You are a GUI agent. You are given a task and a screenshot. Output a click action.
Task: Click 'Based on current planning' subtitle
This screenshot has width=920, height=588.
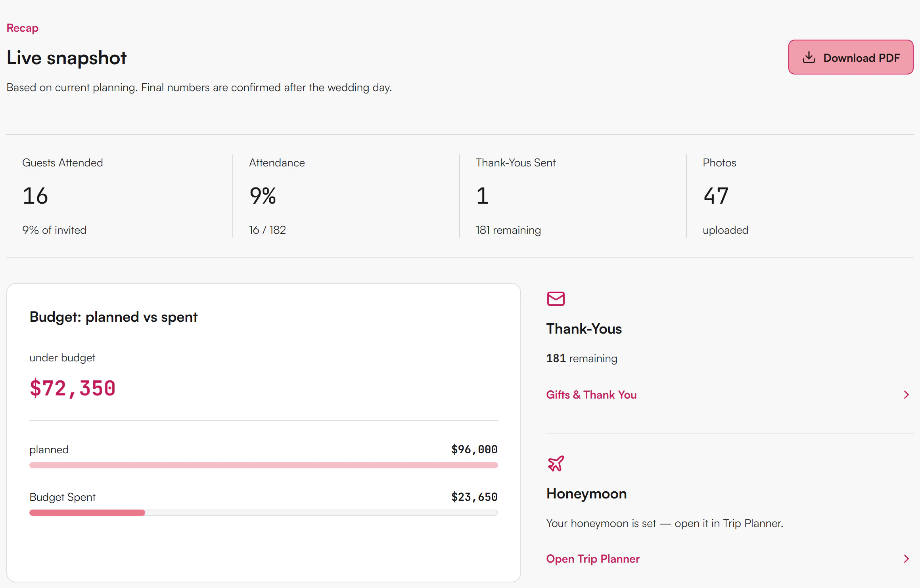pyautogui.click(x=199, y=87)
